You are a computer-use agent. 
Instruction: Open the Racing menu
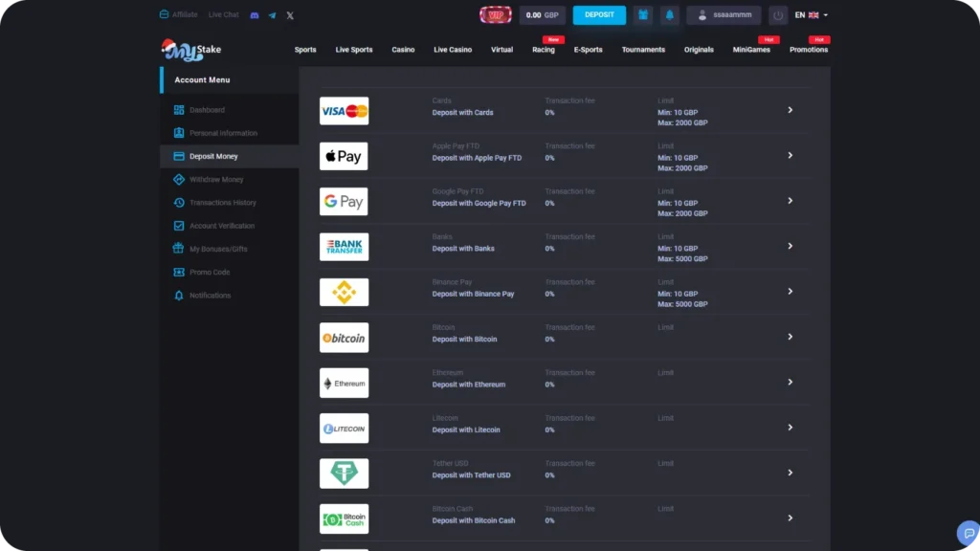click(x=544, y=50)
